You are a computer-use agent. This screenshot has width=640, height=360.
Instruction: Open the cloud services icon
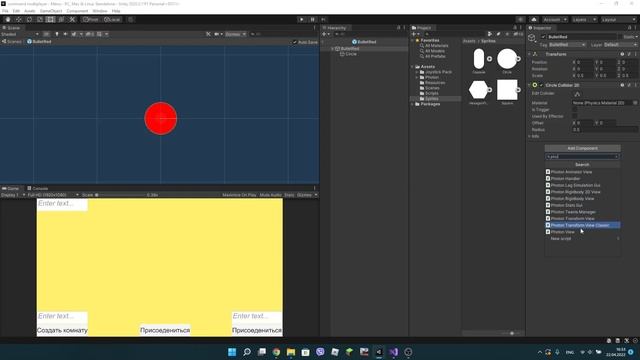[x=533, y=20]
